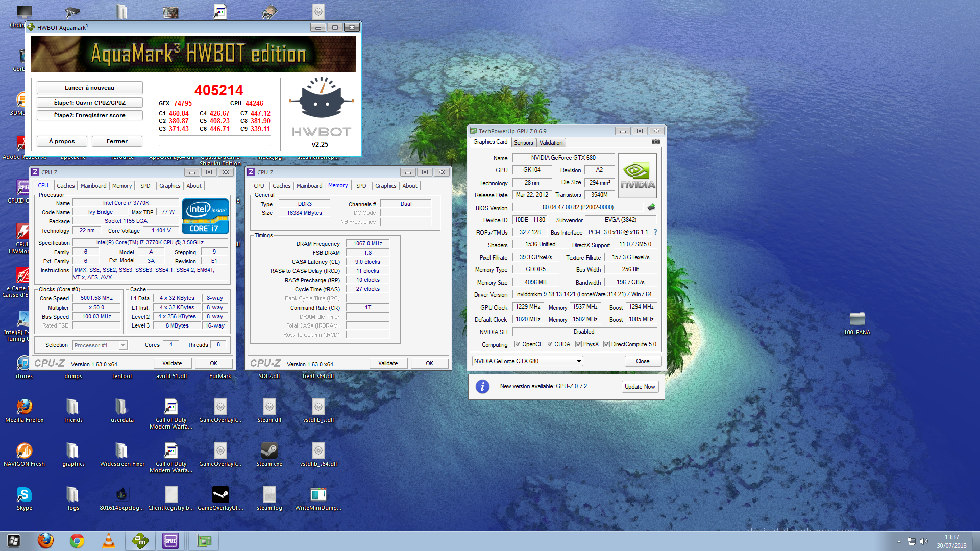Screen dimensions: 980x551
Task: Open the Skype desktop shortcut
Action: [x=24, y=499]
